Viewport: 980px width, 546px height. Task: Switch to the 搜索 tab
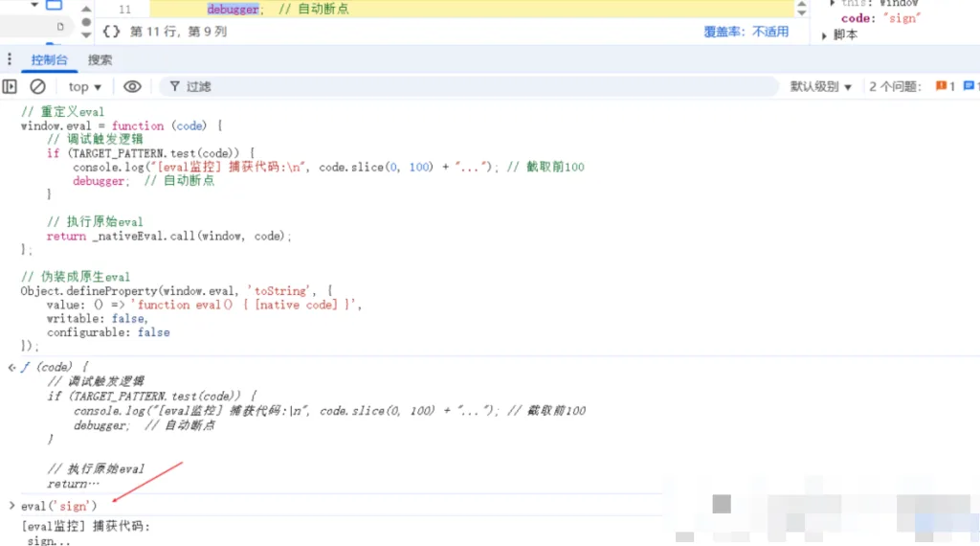tap(100, 60)
